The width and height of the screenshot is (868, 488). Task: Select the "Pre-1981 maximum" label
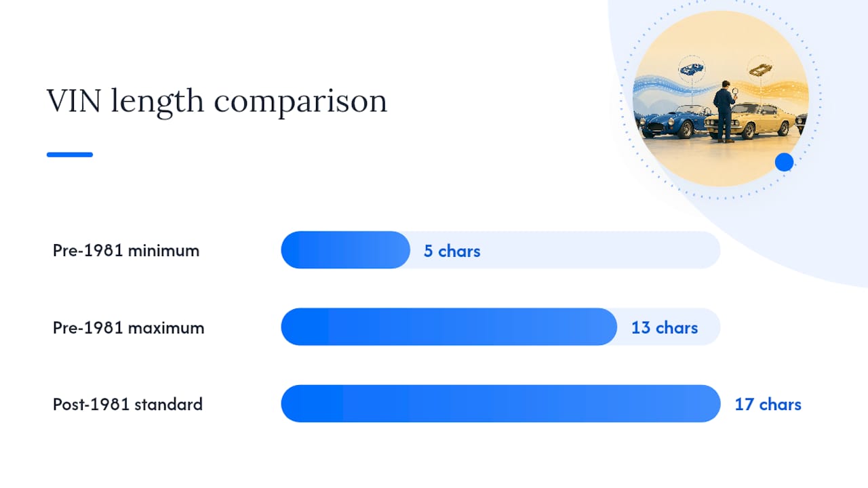[128, 327]
